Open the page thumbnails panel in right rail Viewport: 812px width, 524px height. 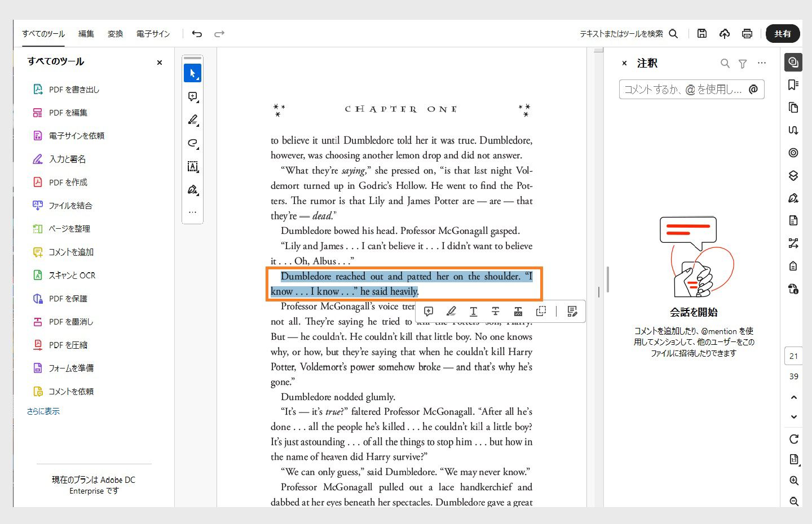click(x=793, y=108)
